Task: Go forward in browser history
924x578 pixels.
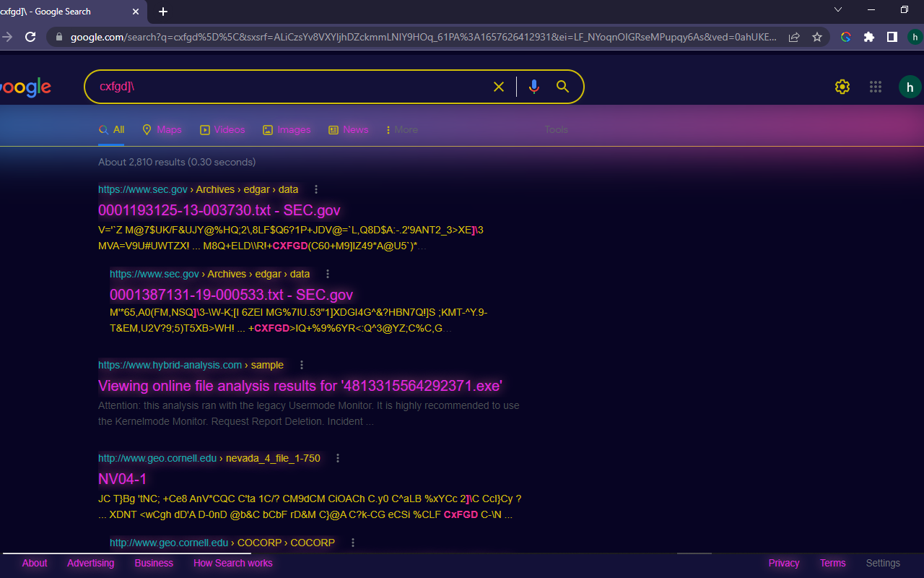Action: [x=7, y=37]
